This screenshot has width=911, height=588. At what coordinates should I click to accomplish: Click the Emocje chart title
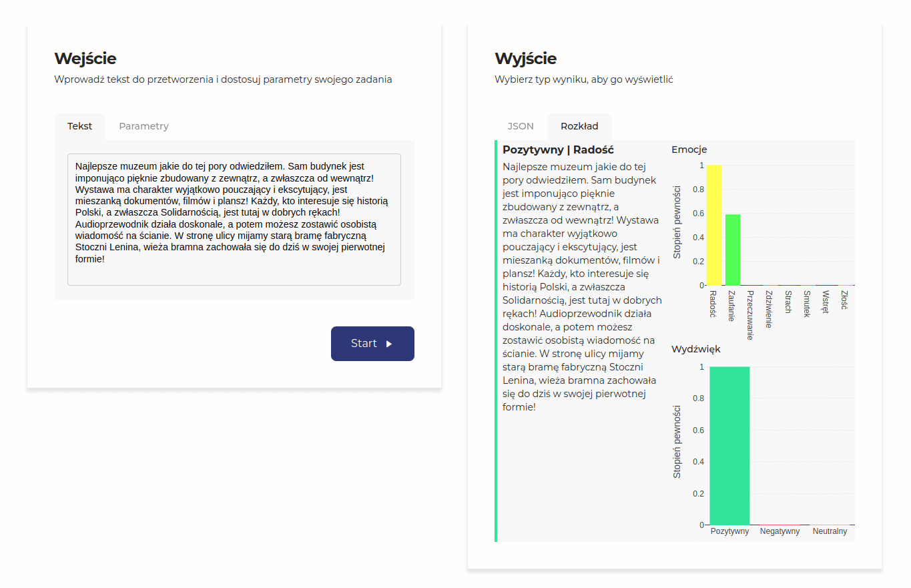tap(689, 150)
